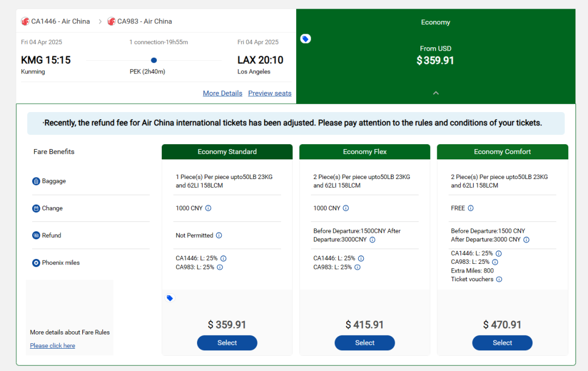The height and width of the screenshot is (371, 588).
Task: Open the Preview seats link
Action: (269, 94)
